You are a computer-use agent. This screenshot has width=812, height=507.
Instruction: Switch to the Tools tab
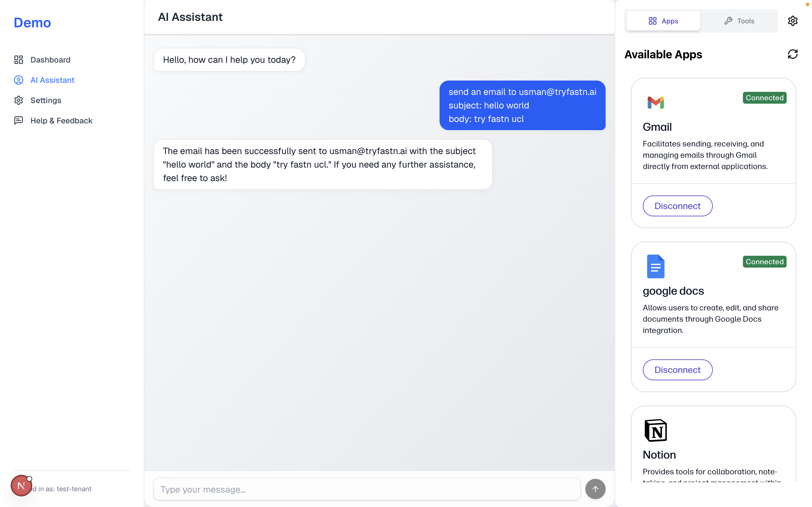click(739, 21)
